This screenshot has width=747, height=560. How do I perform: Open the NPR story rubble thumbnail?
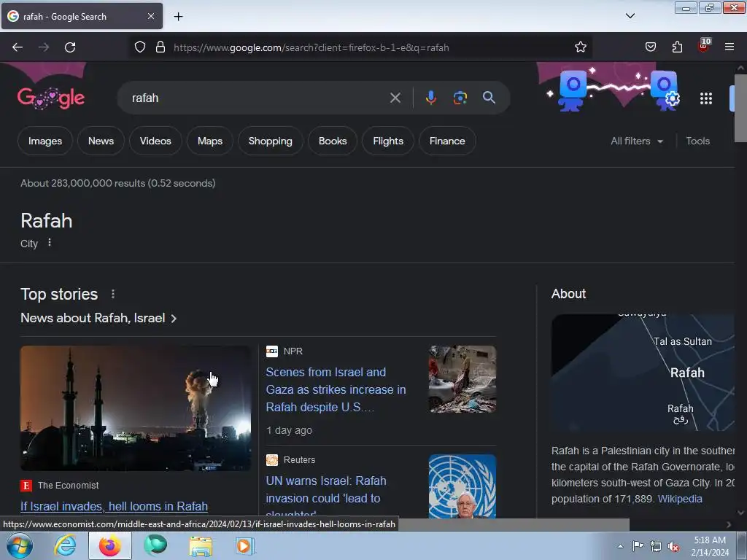(x=462, y=379)
